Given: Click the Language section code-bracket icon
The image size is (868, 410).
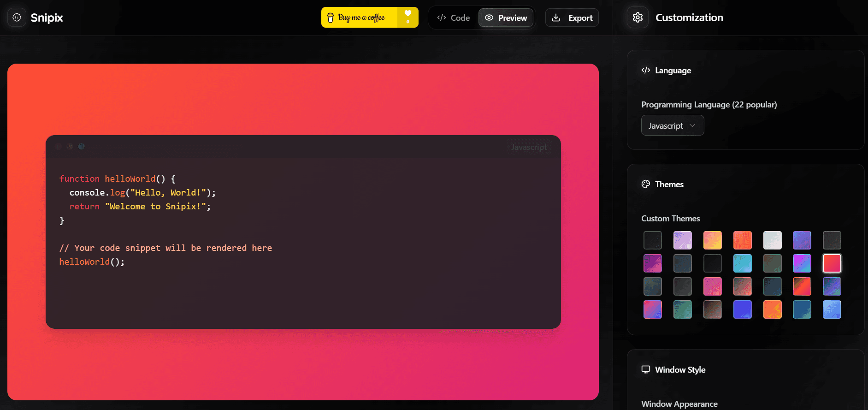Looking at the screenshot, I should [646, 70].
